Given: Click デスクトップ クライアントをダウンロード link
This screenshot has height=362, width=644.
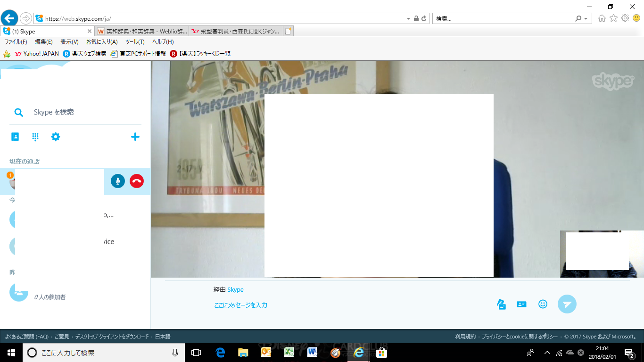Looking at the screenshot, I should click(x=112, y=337).
